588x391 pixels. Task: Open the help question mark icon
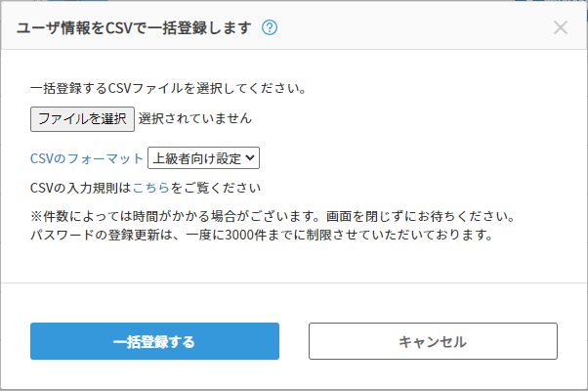pyautogui.click(x=270, y=27)
